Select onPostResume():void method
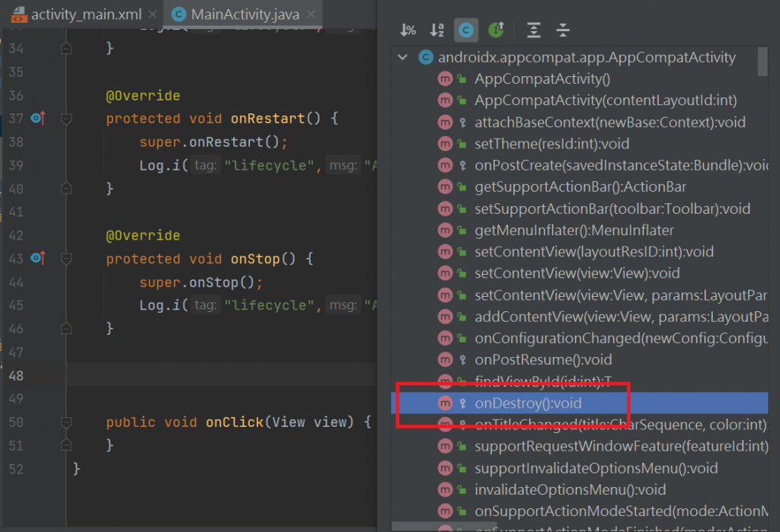The image size is (780, 532). tap(543, 359)
